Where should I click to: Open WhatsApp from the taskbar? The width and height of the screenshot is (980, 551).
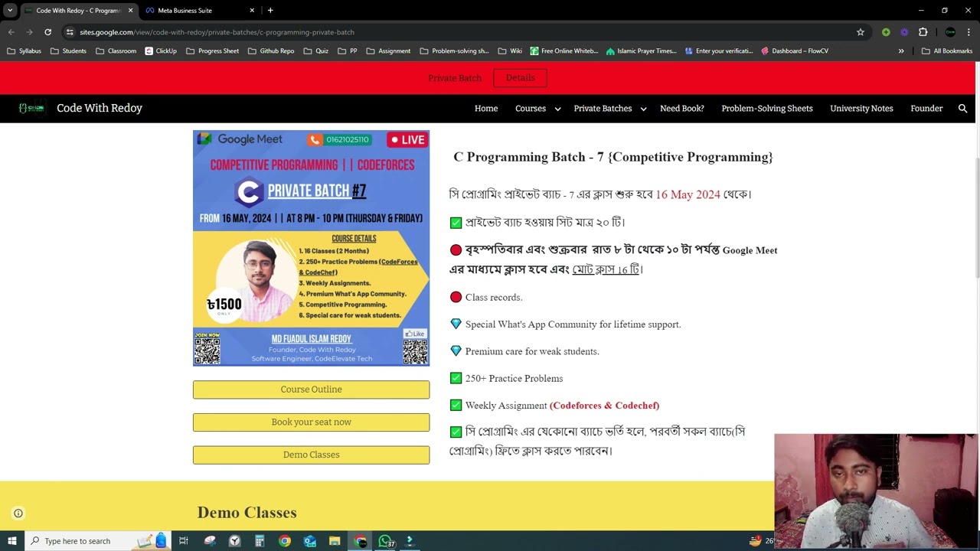point(386,541)
